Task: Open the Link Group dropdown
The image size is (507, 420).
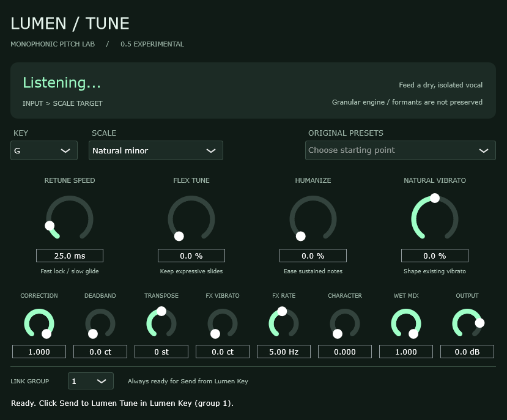Action: [91, 381]
